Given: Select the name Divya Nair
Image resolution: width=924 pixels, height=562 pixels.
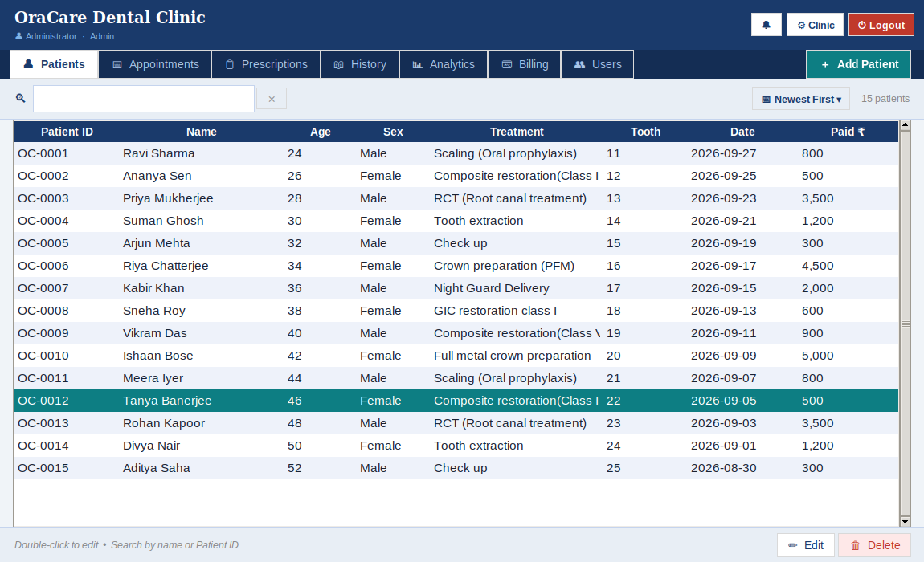Looking at the screenshot, I should pyautogui.click(x=151, y=446).
